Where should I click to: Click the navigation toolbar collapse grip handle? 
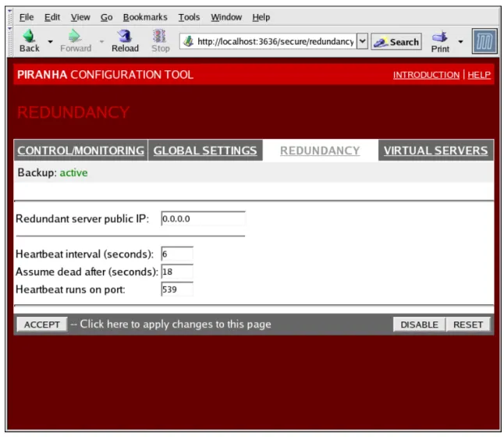coord(10,41)
